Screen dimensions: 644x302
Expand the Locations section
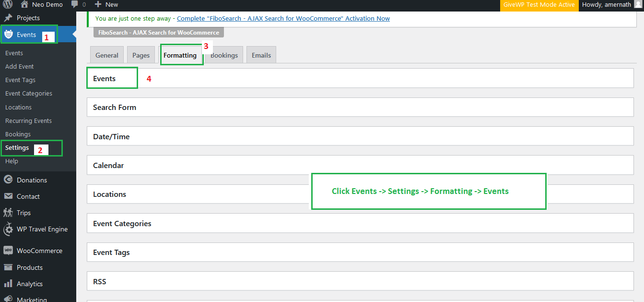coord(360,194)
